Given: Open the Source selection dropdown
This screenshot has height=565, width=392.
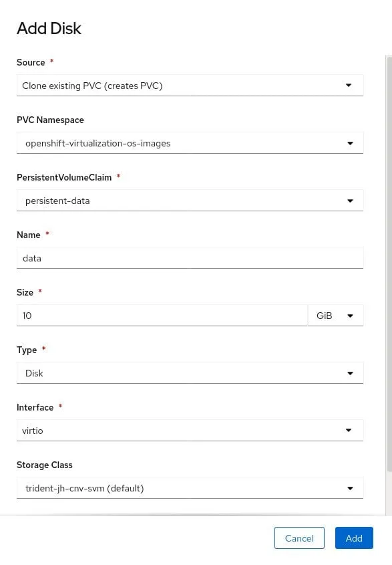Looking at the screenshot, I should point(190,85).
